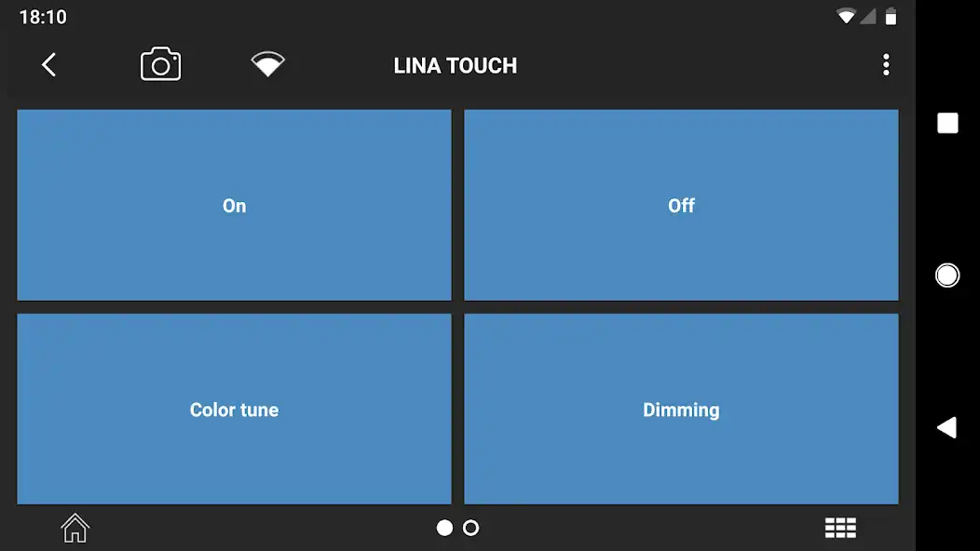
Task: Turn the light Off with the Off tile
Action: click(681, 205)
